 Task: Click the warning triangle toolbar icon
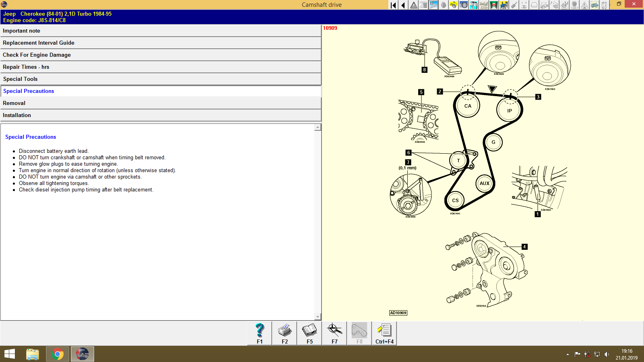[x=413, y=5]
